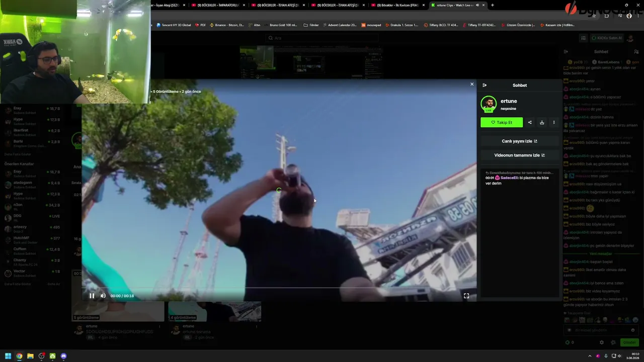This screenshot has height=362, width=644.
Task: Open the Altın bookmark
Action: pos(254,25)
